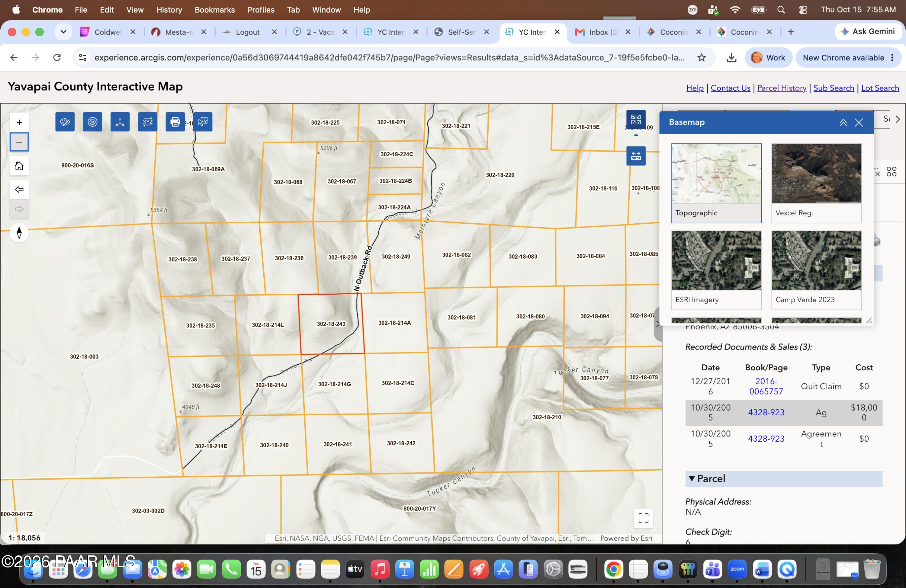The width and height of the screenshot is (906, 588).
Task: Go to previous map extent
Action: (19, 190)
